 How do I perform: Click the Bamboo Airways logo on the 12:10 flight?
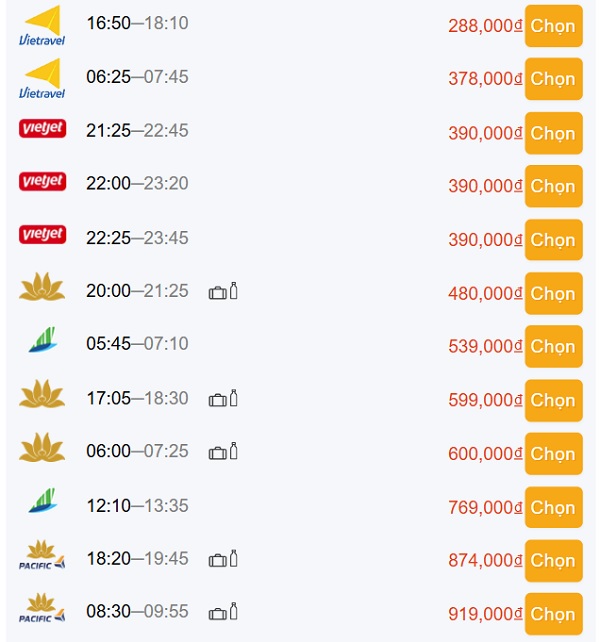point(43,500)
